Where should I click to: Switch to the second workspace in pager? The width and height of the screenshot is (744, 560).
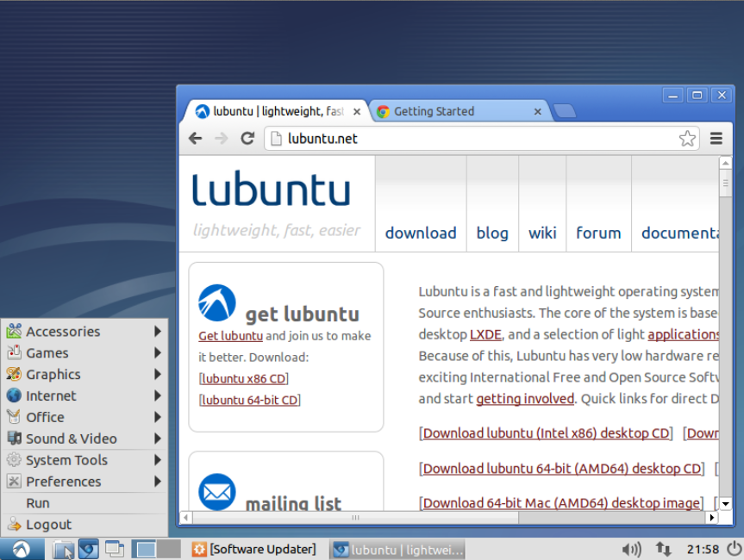point(169,549)
